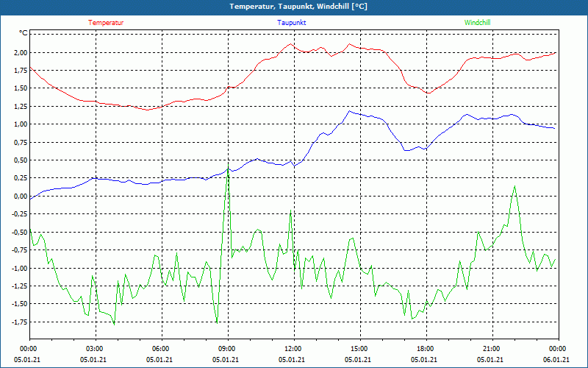The width and height of the screenshot is (588, 368).
Task: Click the 21:00 time axis label
Action: point(492,349)
